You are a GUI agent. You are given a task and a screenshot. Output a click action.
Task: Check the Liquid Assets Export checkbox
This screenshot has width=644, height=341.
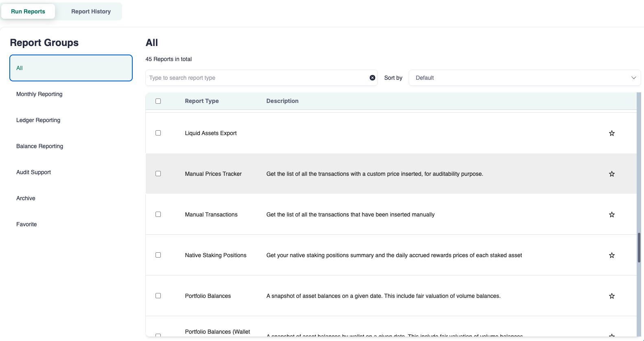[158, 133]
